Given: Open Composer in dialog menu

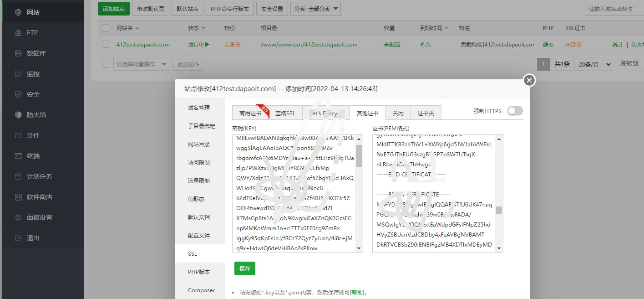Looking at the screenshot, I should (200, 290).
